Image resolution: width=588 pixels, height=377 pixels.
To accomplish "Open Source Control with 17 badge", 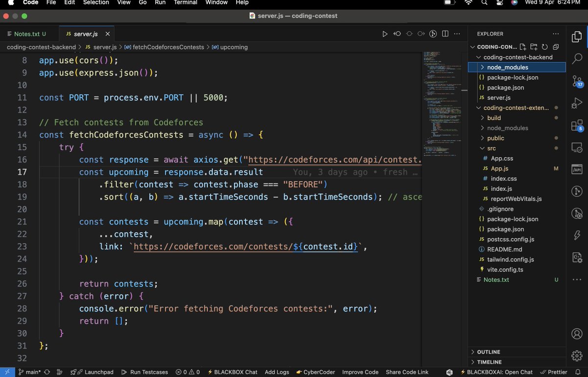I will coord(577,82).
